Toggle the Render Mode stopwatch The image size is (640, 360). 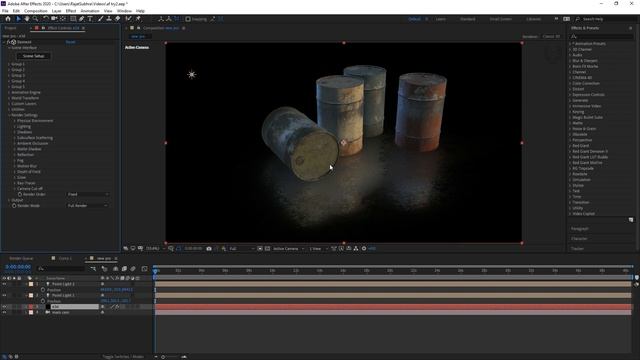pyautogui.click(x=14, y=206)
